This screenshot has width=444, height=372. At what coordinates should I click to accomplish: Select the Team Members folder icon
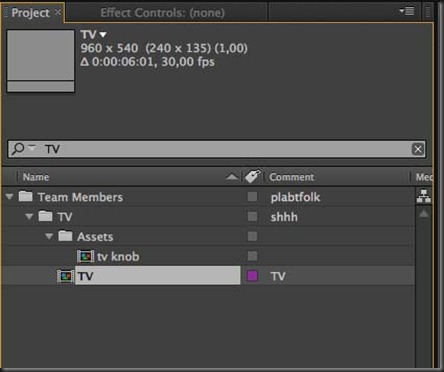click(x=25, y=196)
